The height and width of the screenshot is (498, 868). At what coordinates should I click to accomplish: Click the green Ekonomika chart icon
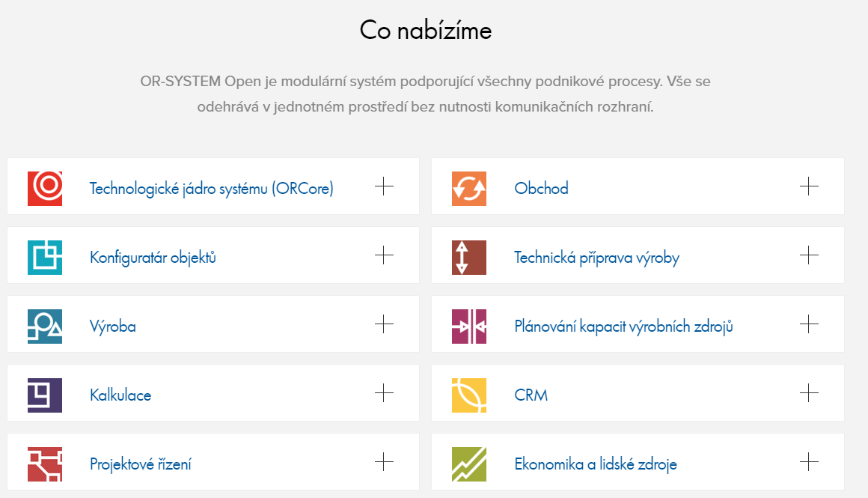tap(469, 464)
